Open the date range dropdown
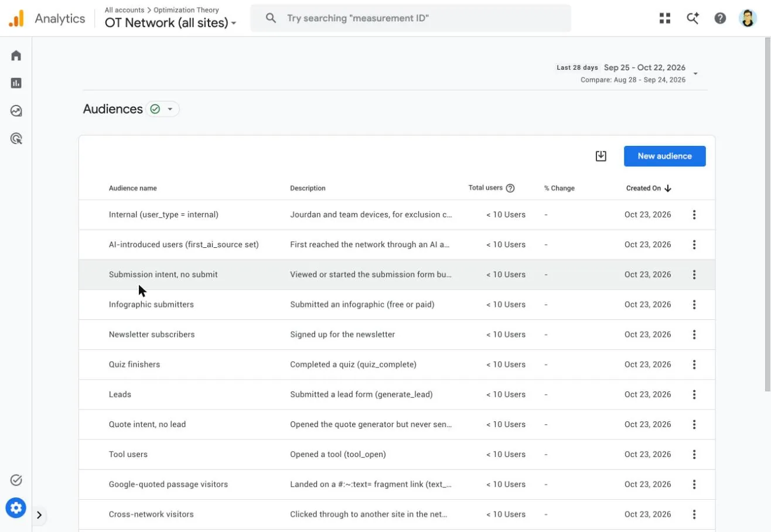 [695, 73]
